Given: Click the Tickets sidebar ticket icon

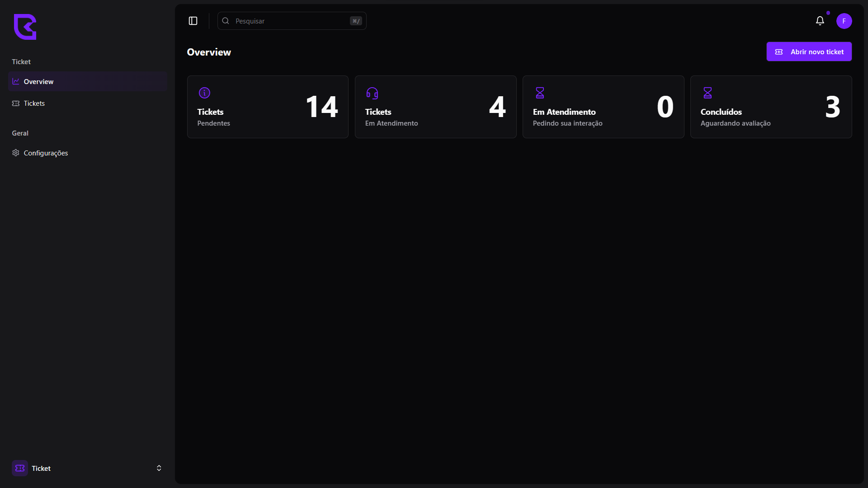Looking at the screenshot, I should pos(16,103).
